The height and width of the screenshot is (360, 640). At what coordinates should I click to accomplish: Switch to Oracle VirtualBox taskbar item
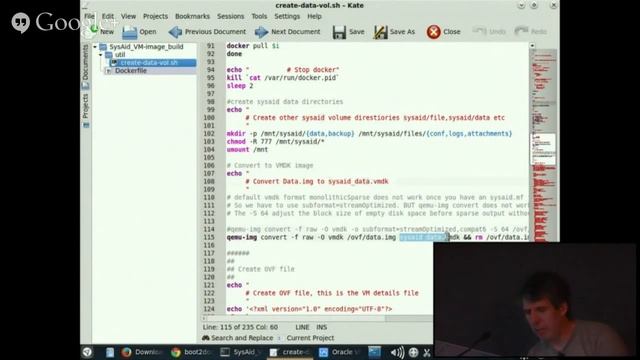click(x=339, y=352)
